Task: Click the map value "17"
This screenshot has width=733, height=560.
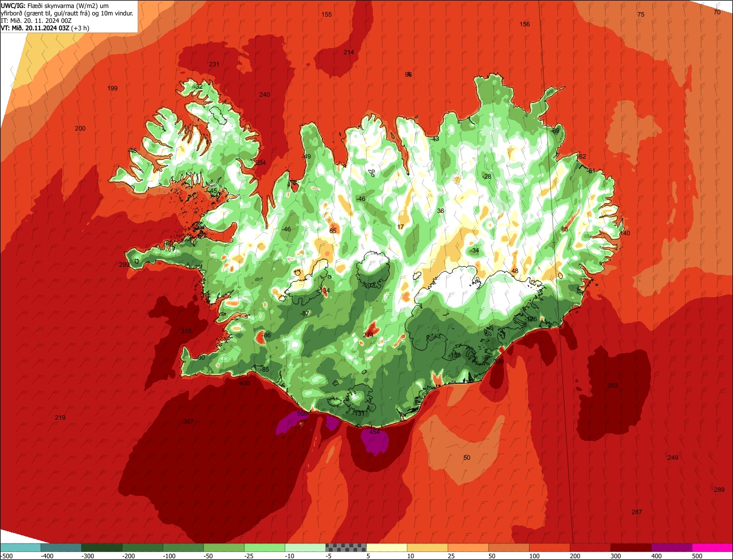Action: (400, 227)
